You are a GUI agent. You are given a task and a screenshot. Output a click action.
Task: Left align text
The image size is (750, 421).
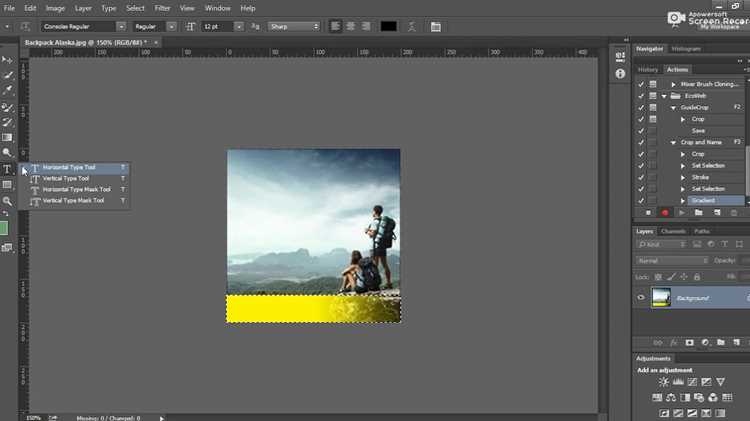[335, 26]
